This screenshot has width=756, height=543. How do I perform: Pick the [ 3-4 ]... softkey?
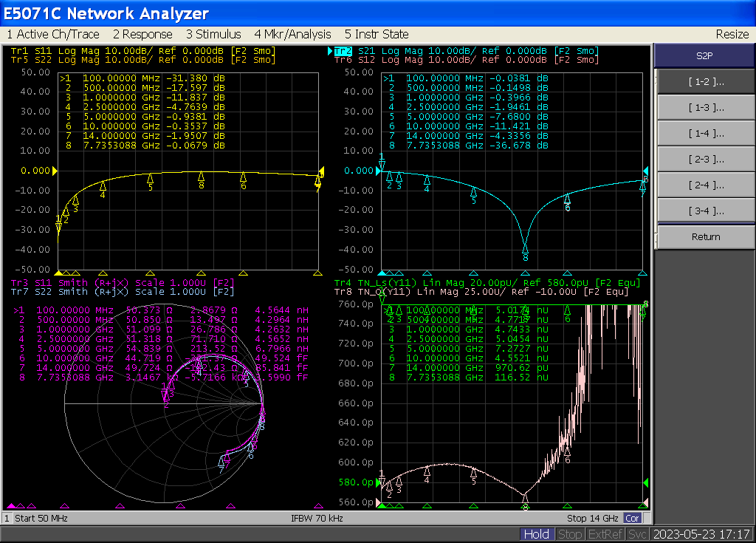pos(706,211)
